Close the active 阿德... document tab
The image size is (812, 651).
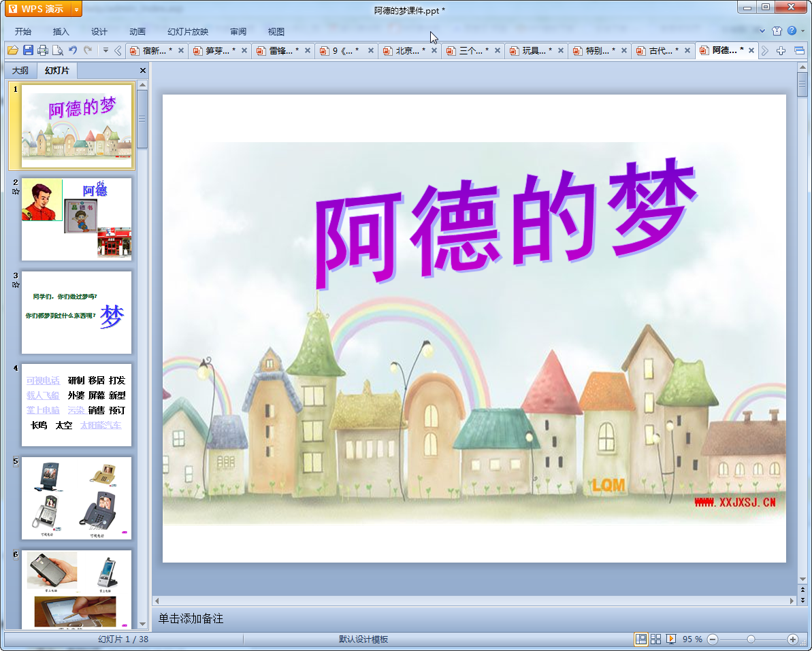[751, 50]
